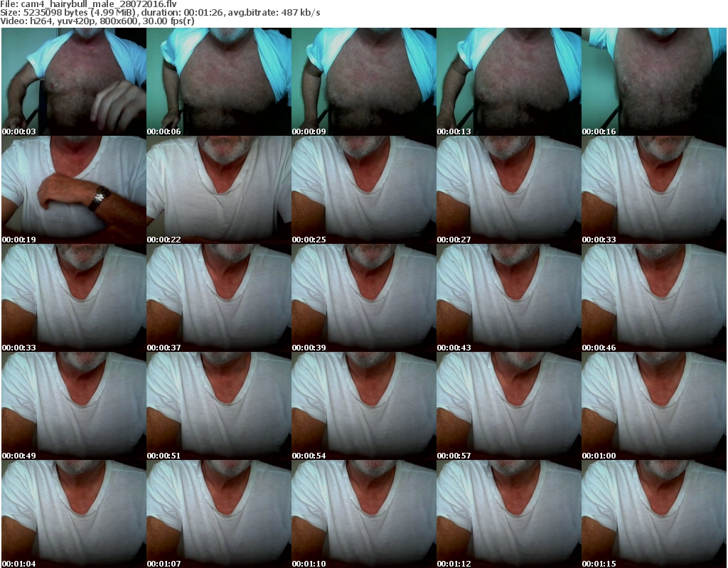
Task: Select the thumbnail stamped 00:00:03
Action: [74, 82]
